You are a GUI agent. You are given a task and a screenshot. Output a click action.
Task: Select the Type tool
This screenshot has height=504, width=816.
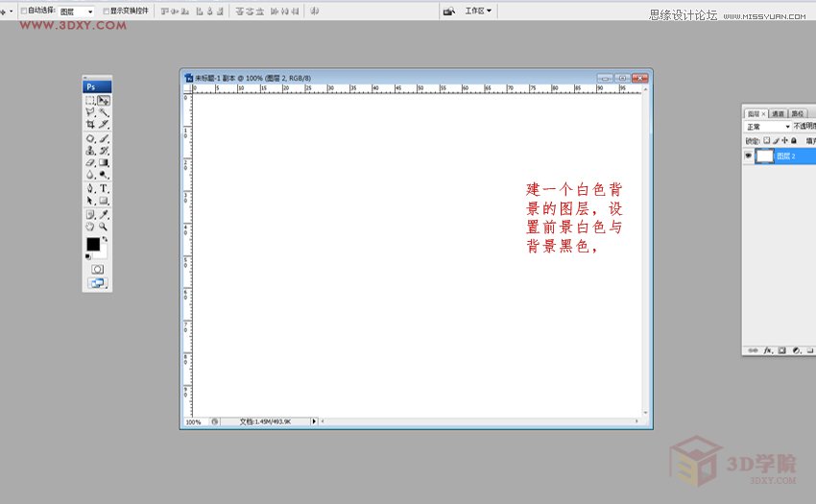[x=104, y=188]
